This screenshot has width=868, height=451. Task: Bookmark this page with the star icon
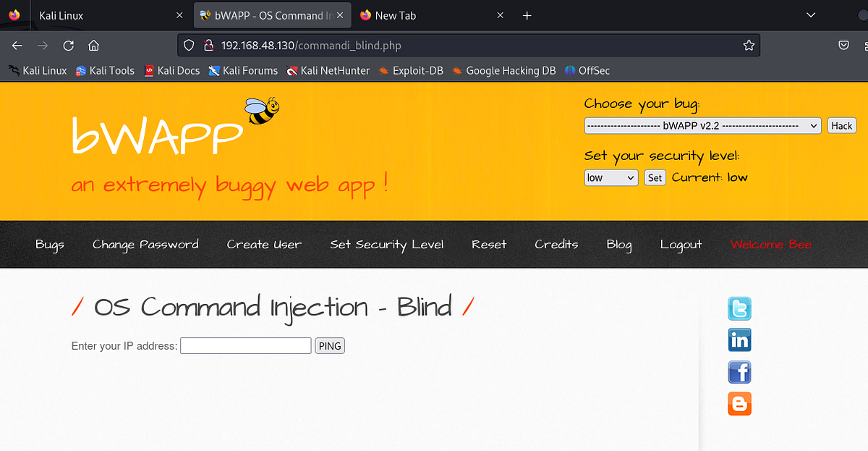(749, 44)
